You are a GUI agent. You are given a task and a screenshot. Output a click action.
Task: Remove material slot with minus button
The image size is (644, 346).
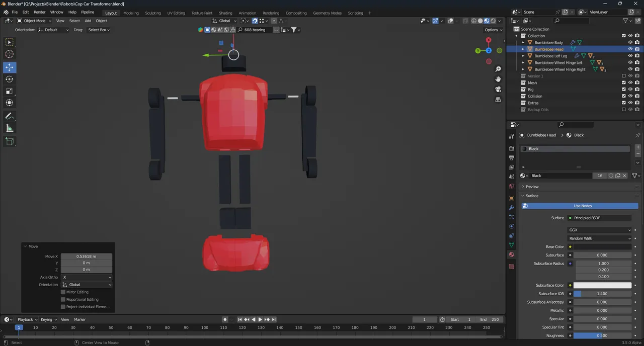tap(638, 154)
